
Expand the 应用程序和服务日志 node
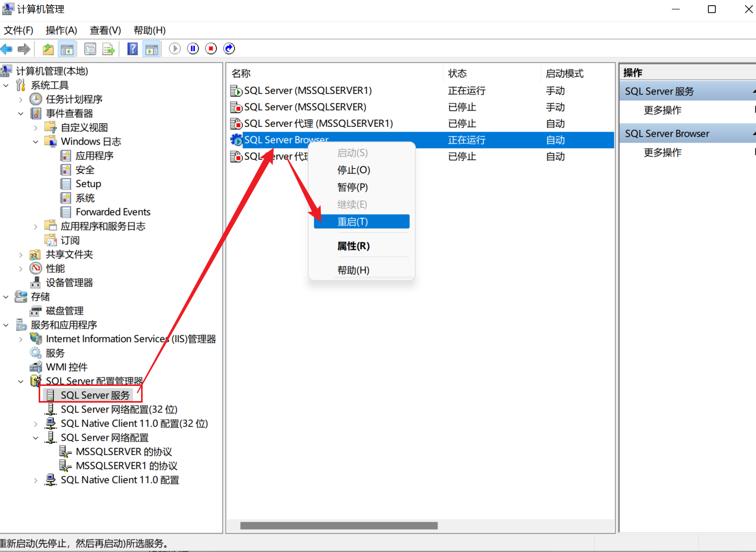coord(36,226)
